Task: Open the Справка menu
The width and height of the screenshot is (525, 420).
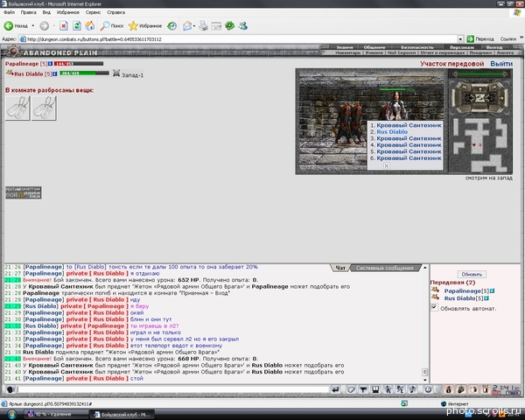Action: pyautogui.click(x=115, y=12)
